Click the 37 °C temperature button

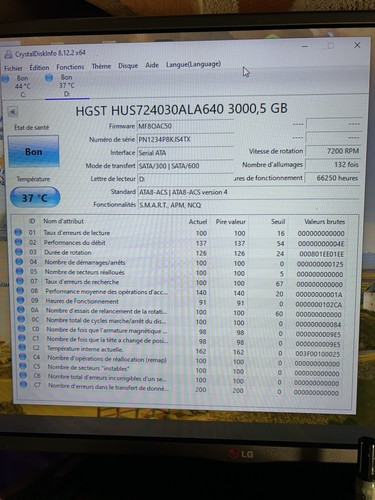(x=35, y=198)
